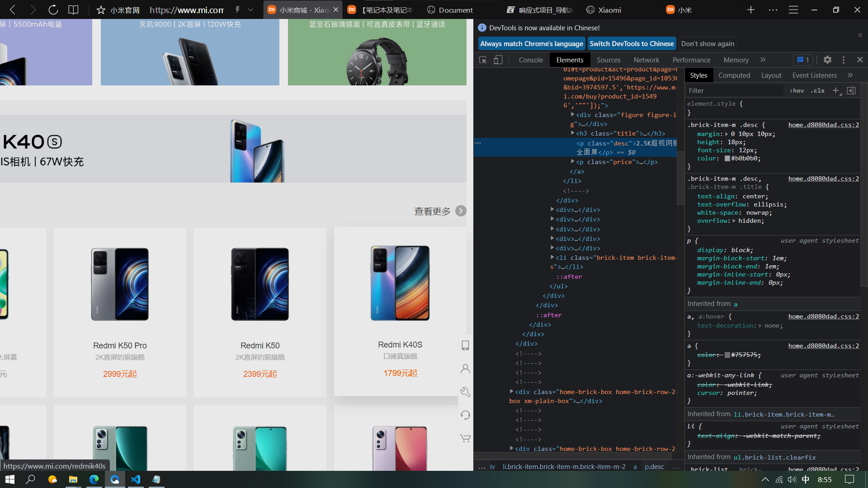Expand the h3 class title node
Viewport: 868px width, 488px height.
click(572, 133)
